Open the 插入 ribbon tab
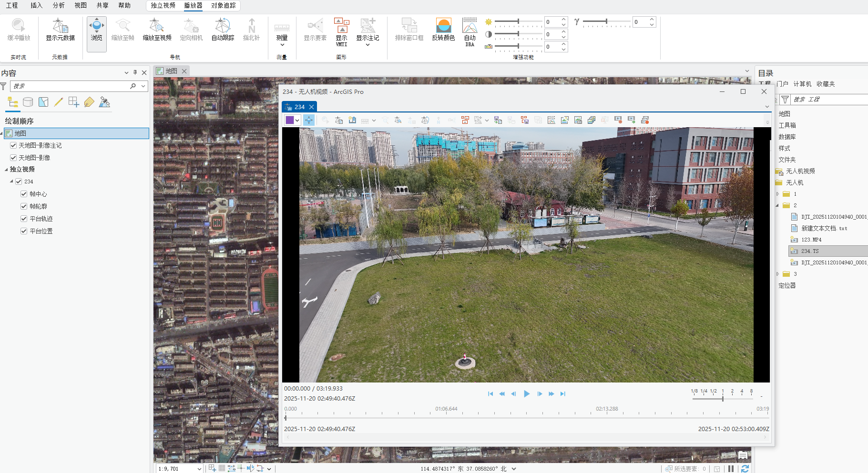The image size is (868, 473). point(36,5)
